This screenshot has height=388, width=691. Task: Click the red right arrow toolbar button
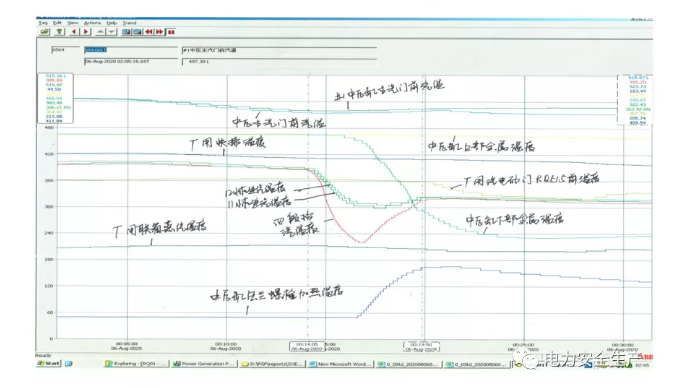tap(86, 32)
